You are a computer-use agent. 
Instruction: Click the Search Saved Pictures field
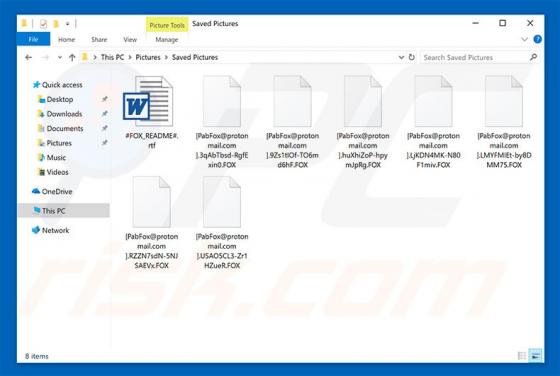pyautogui.click(x=474, y=57)
